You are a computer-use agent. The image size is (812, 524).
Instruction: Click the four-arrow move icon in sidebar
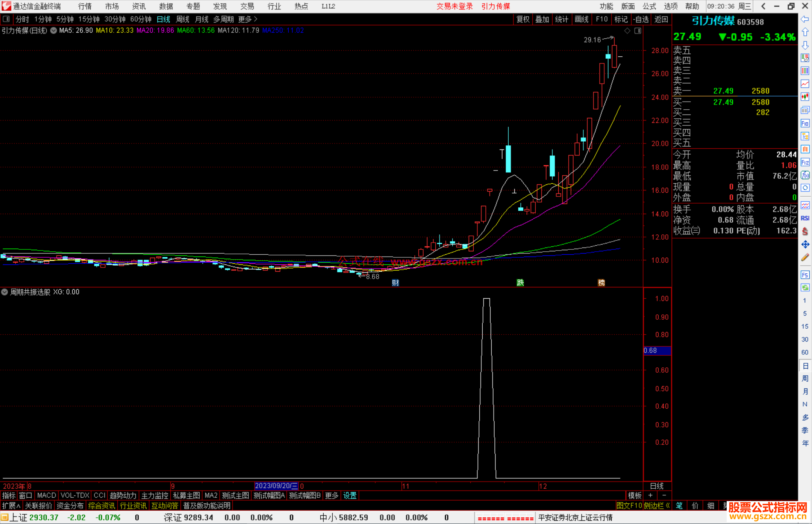805,245
